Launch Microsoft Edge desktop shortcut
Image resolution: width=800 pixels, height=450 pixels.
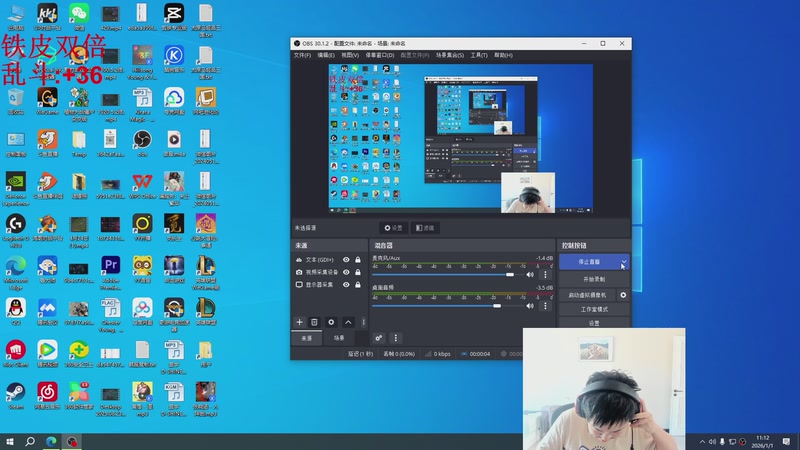(16, 272)
